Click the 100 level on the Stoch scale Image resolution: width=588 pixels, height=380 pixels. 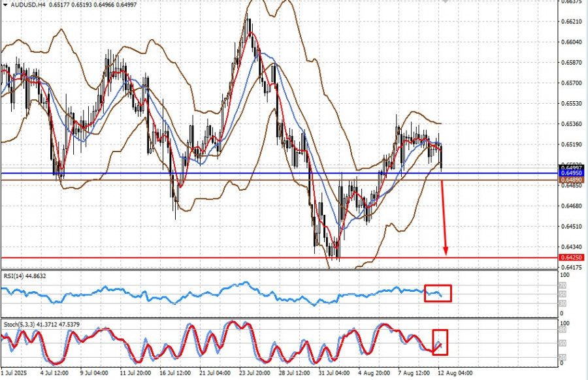(x=564, y=323)
